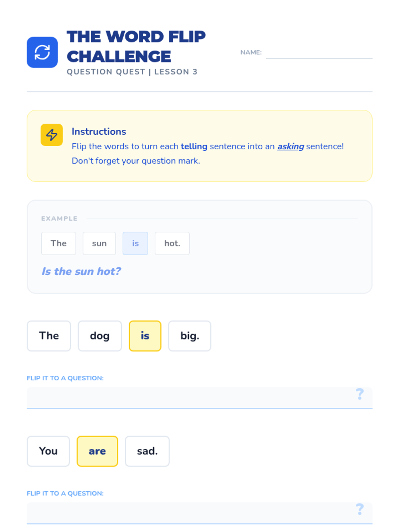Click first 'Flip it to a question' answer field
The height and width of the screenshot is (532, 399).
190,397
